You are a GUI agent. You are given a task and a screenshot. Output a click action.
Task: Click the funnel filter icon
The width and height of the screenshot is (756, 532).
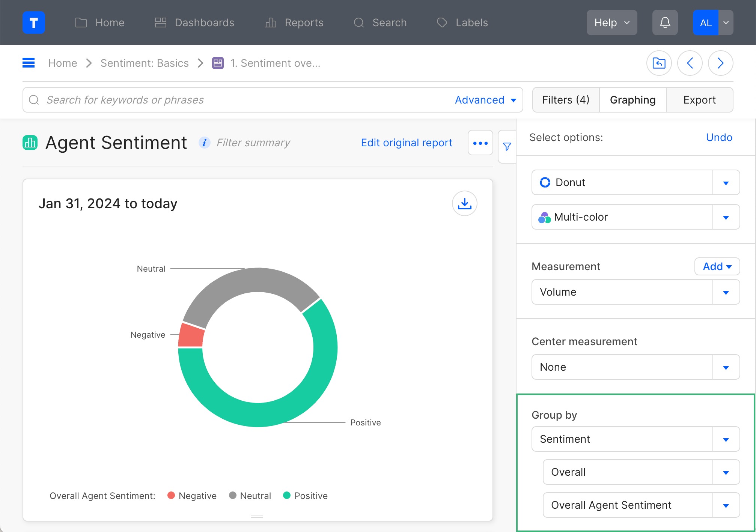(x=507, y=147)
